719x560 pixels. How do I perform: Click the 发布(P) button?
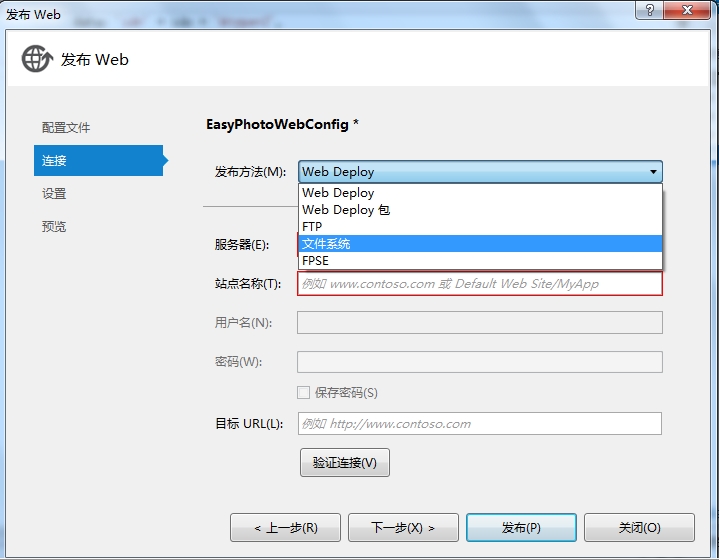pos(521,527)
